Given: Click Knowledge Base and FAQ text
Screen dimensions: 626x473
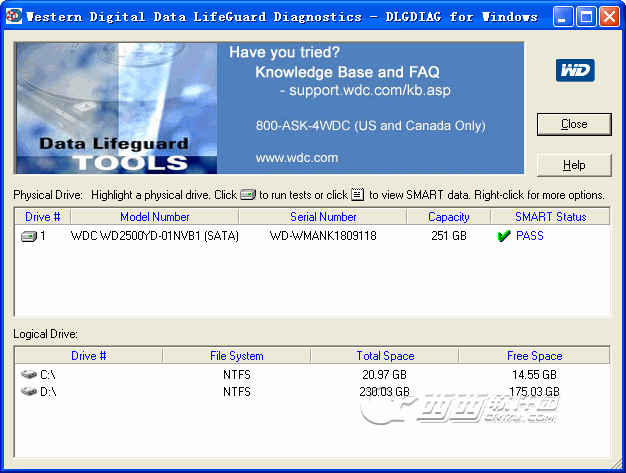Looking at the screenshot, I should click(347, 72).
